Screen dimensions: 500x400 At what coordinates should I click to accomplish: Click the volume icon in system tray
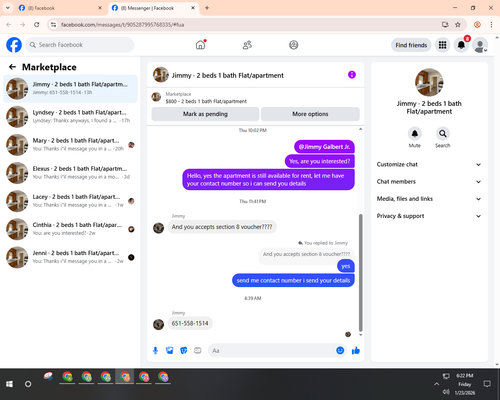click(x=446, y=392)
